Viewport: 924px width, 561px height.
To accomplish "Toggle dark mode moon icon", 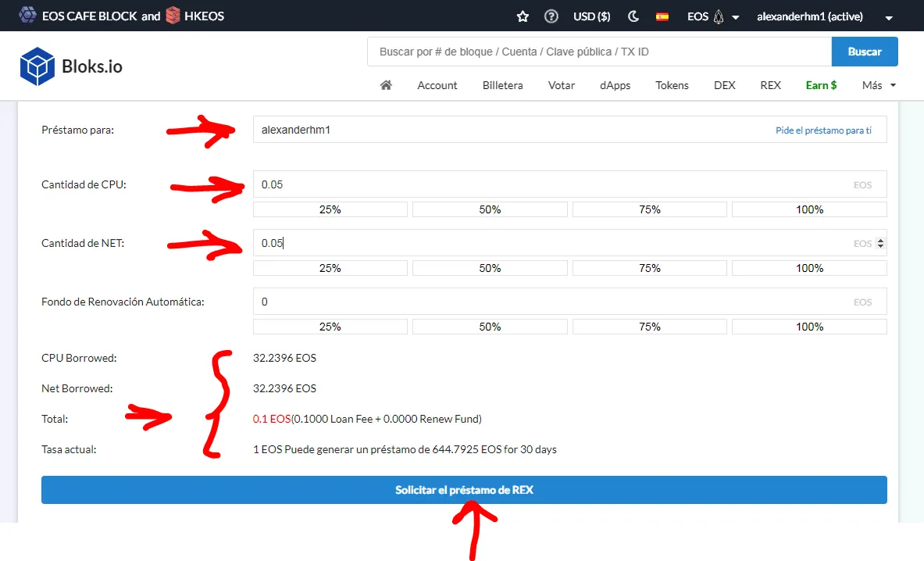I will (x=633, y=16).
